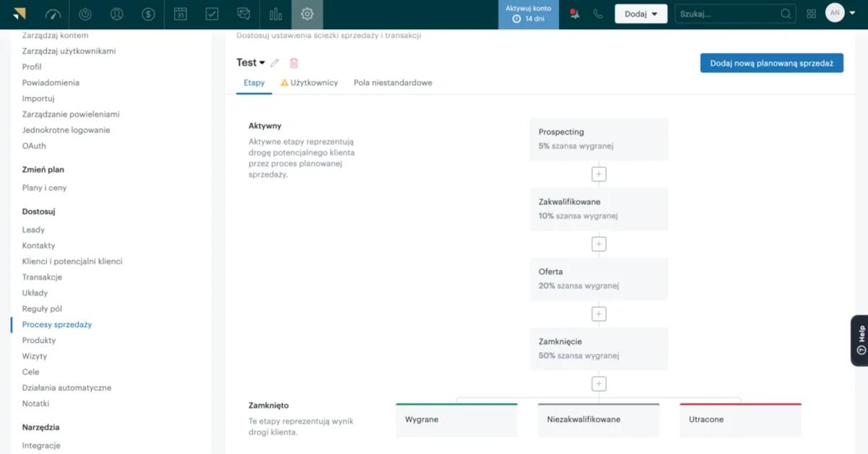Open the deals dollar icon in the top bar
Image resolution: width=868 pixels, height=454 pixels.
tap(148, 14)
